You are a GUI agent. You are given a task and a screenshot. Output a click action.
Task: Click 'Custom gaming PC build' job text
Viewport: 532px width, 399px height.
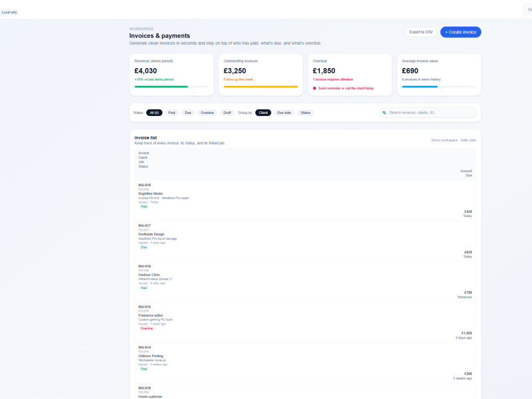[155, 320]
